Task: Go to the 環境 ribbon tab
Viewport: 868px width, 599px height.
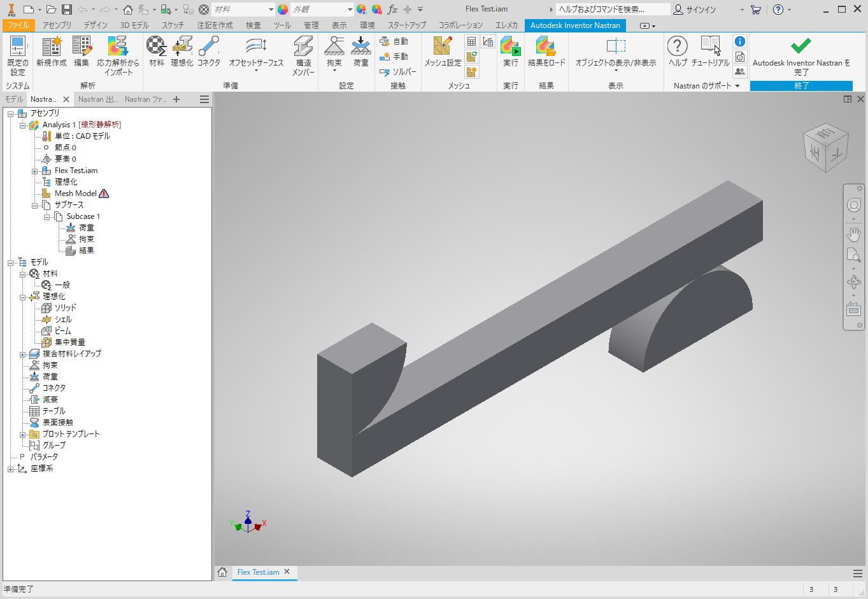Action: (x=367, y=25)
